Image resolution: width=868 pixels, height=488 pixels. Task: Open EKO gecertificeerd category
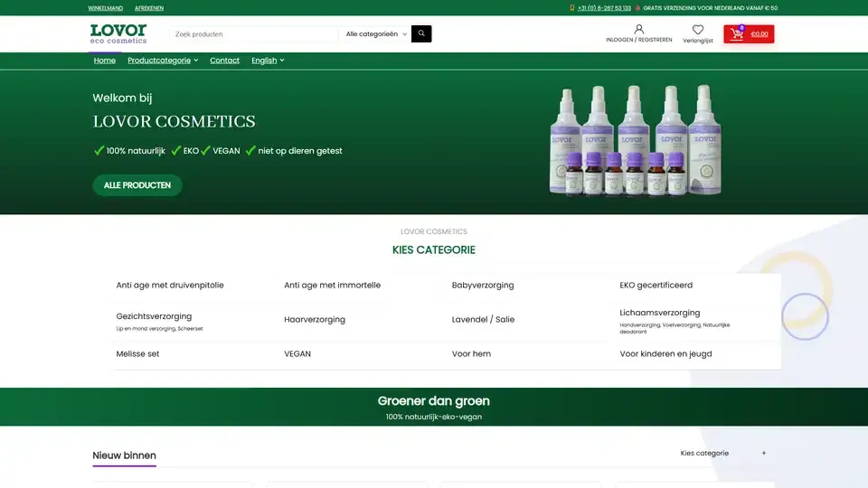tap(656, 285)
